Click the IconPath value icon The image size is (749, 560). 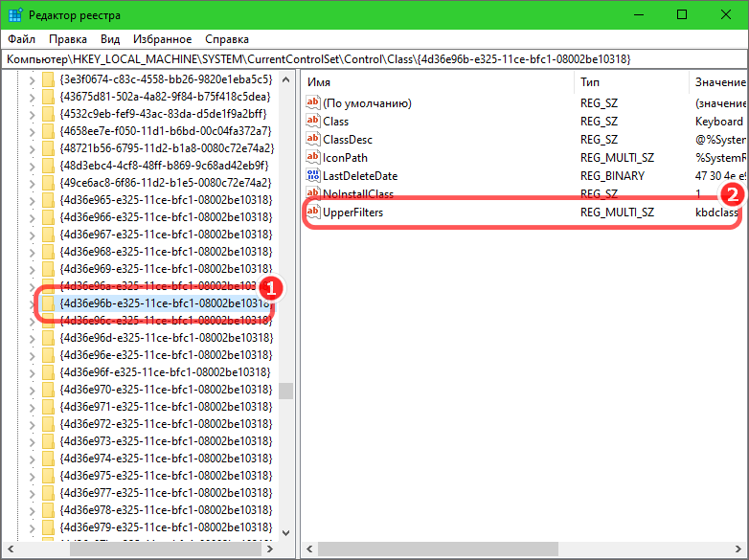tap(313, 157)
